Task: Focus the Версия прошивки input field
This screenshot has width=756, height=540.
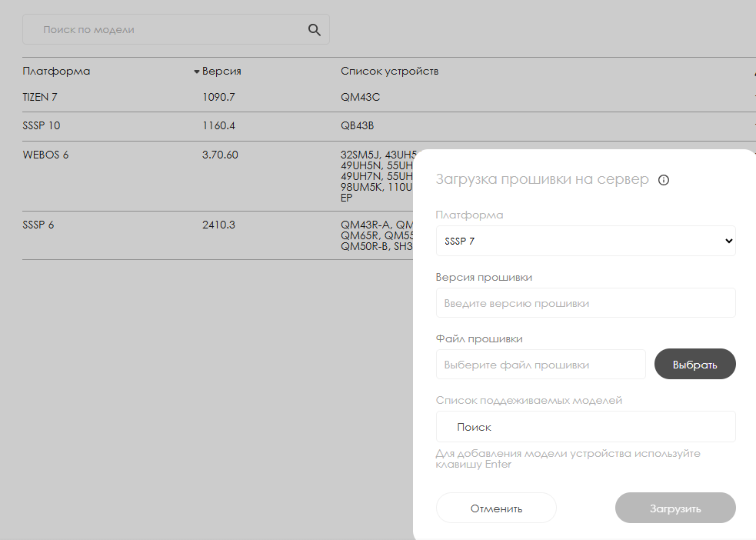Action: coord(585,303)
